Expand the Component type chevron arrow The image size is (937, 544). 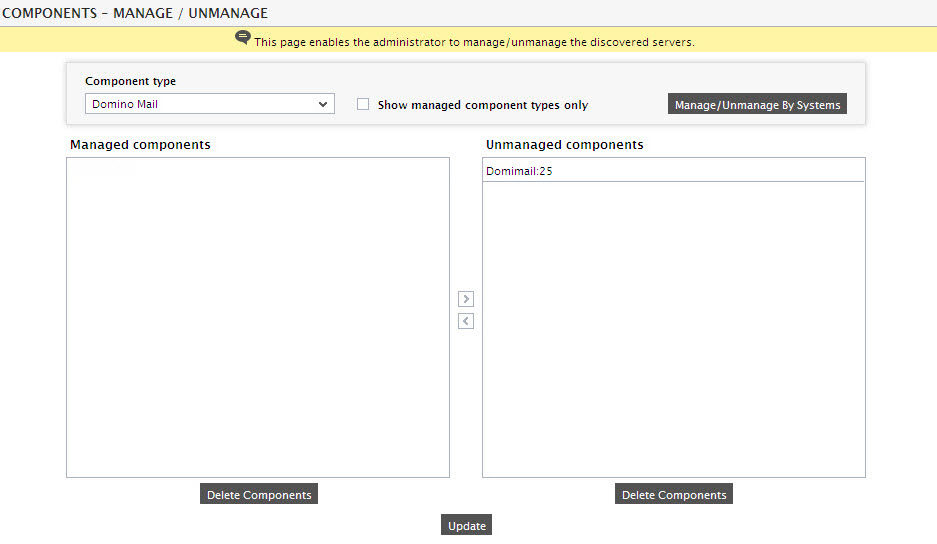click(323, 104)
